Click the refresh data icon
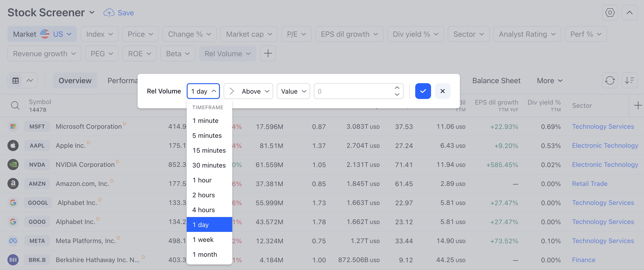Viewport: 644px width, 270px height. (x=610, y=81)
